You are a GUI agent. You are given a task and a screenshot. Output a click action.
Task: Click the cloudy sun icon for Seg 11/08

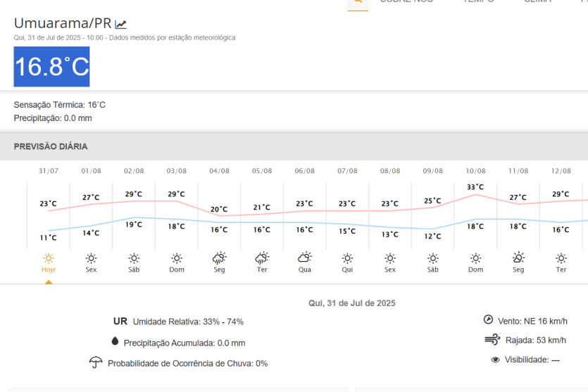[x=518, y=258]
